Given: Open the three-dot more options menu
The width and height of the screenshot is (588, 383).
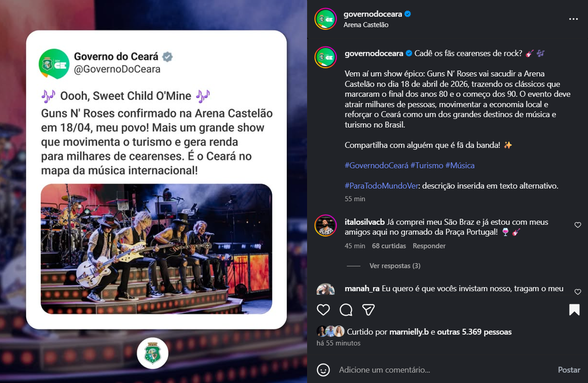Looking at the screenshot, I should tap(574, 19).
